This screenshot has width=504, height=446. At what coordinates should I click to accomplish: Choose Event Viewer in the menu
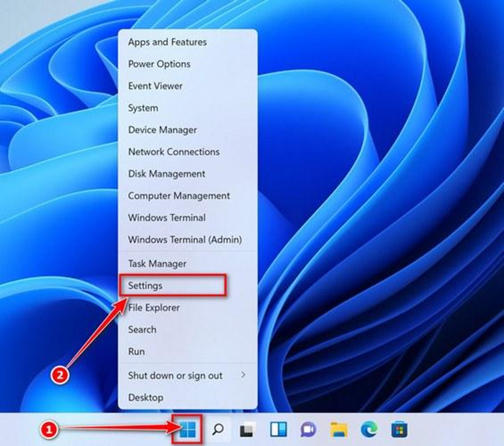[188, 86]
